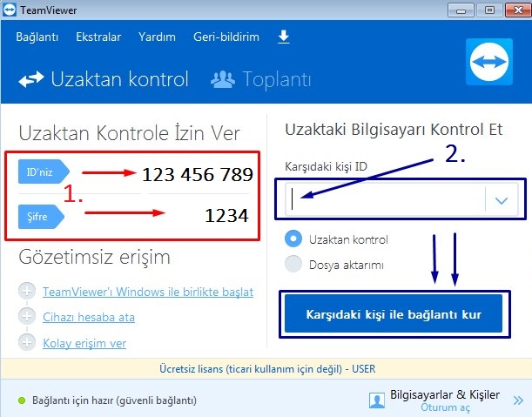Click the Şifre label tag
The image size is (532, 417).
41,217
